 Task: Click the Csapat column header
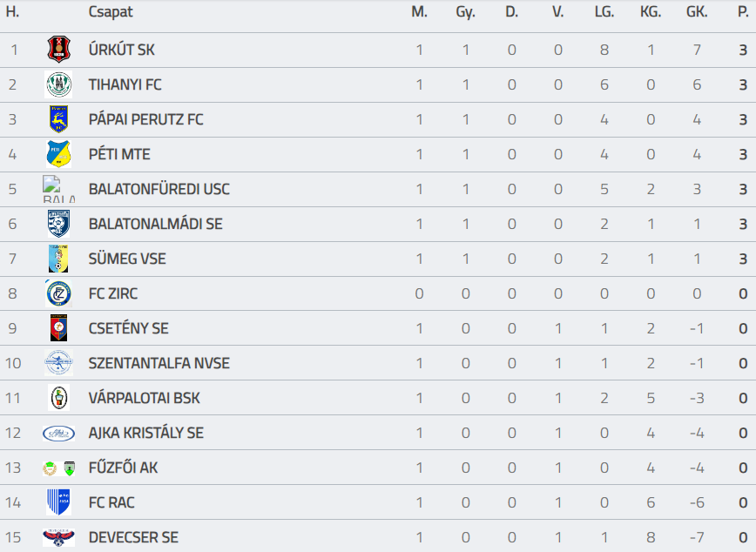pyautogui.click(x=110, y=12)
